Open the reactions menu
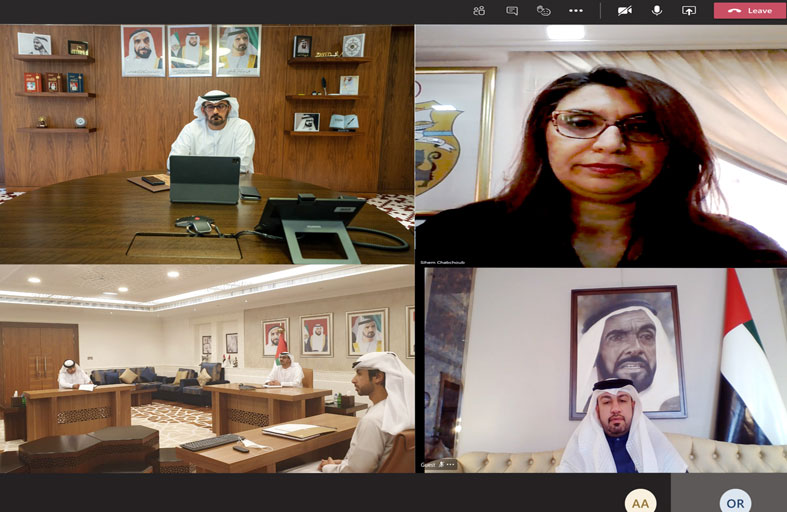The width and height of the screenshot is (787, 512). [x=544, y=10]
